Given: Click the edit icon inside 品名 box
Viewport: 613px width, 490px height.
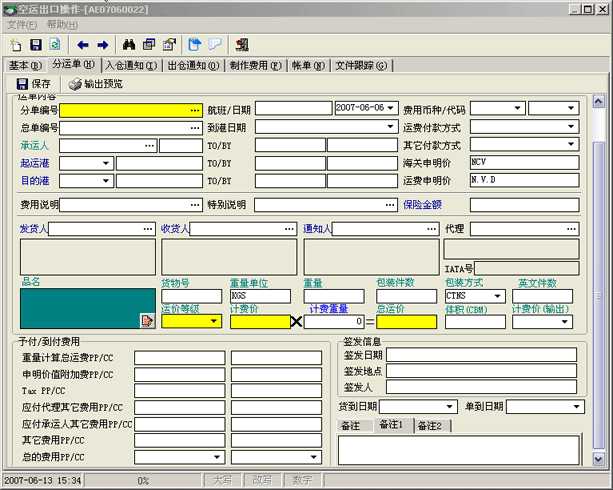Looking at the screenshot, I should pos(147,321).
